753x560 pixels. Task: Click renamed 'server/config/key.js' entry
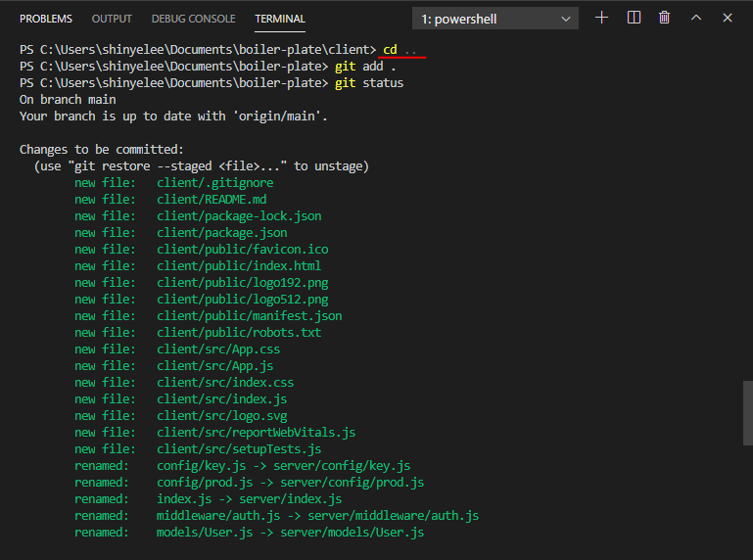(283, 466)
